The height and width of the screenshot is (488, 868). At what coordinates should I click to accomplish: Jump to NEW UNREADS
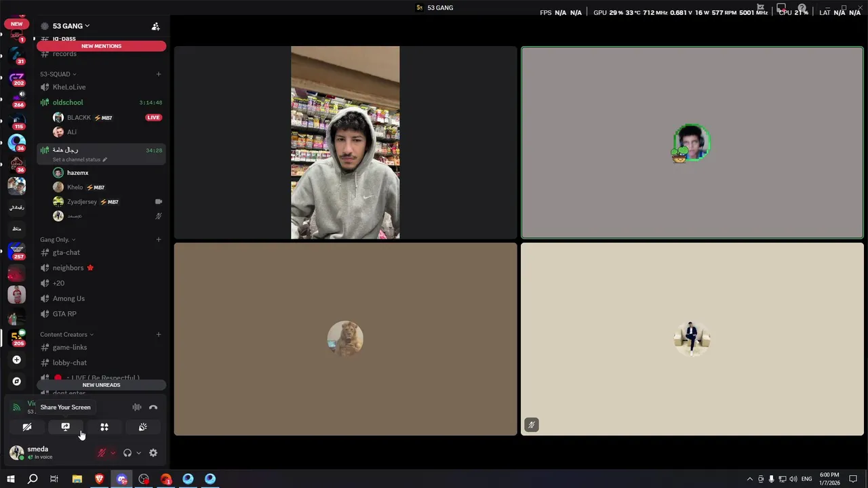(102, 385)
